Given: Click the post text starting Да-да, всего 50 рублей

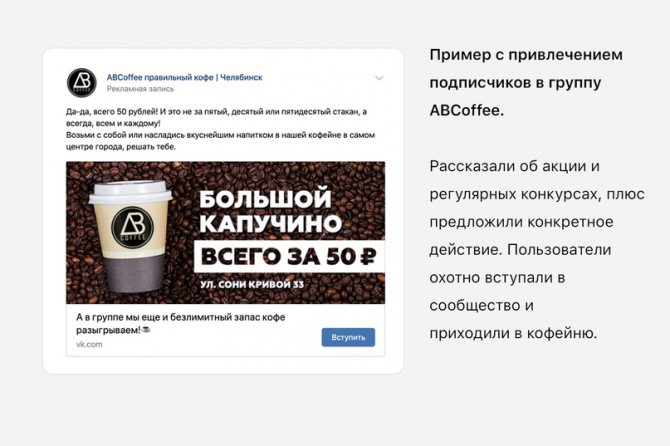Looking at the screenshot, I should pyautogui.click(x=220, y=129).
